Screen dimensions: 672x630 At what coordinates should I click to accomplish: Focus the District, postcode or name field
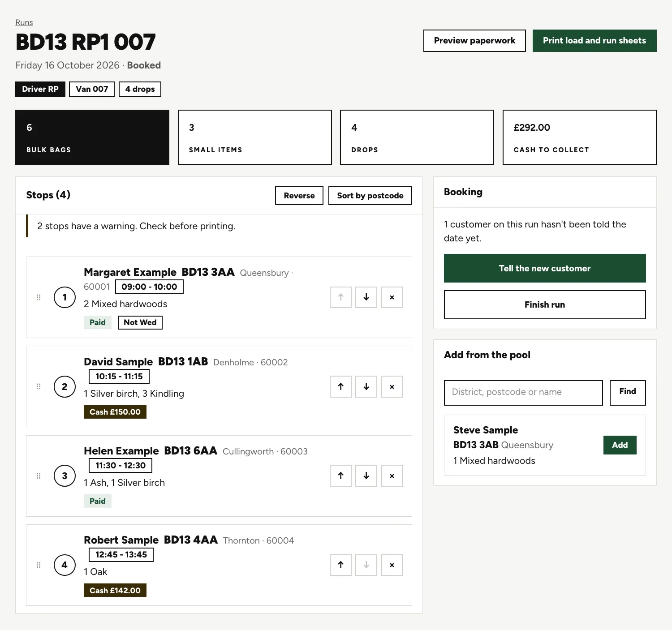(523, 393)
